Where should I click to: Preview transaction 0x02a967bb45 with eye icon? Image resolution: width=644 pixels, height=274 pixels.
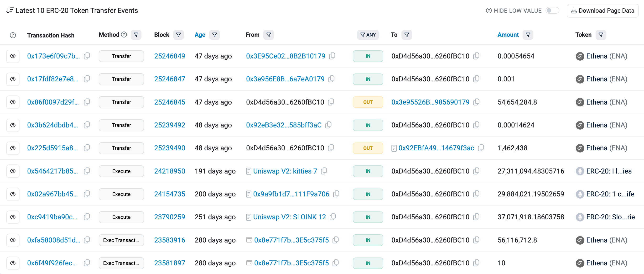tap(13, 194)
